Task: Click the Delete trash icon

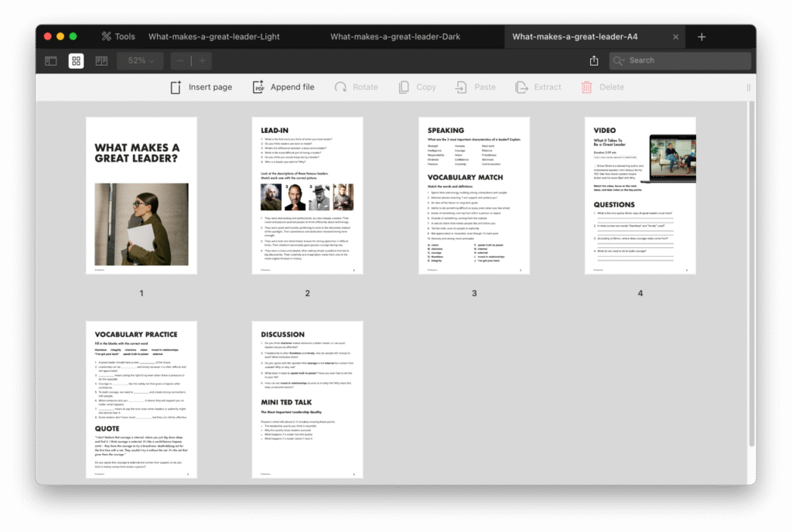Action: pyautogui.click(x=587, y=87)
